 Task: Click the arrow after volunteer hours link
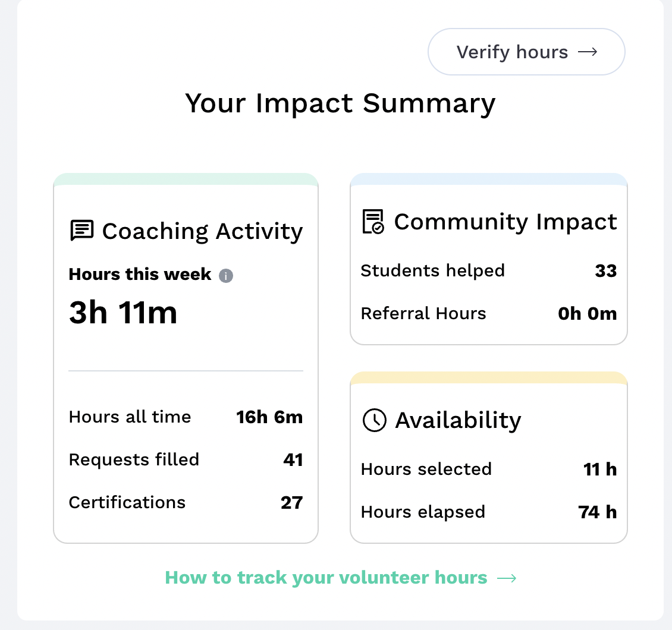[506, 578]
